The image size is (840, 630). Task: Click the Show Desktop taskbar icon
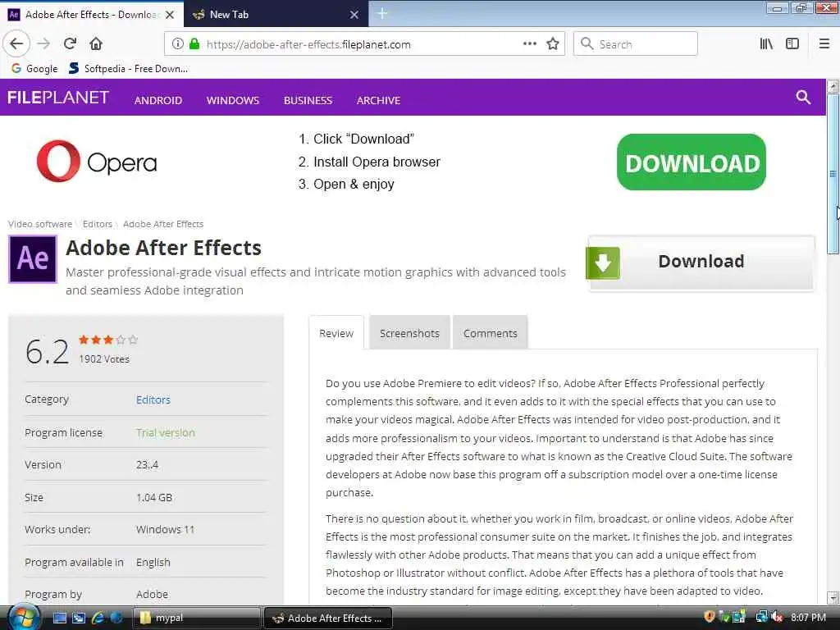click(x=59, y=618)
